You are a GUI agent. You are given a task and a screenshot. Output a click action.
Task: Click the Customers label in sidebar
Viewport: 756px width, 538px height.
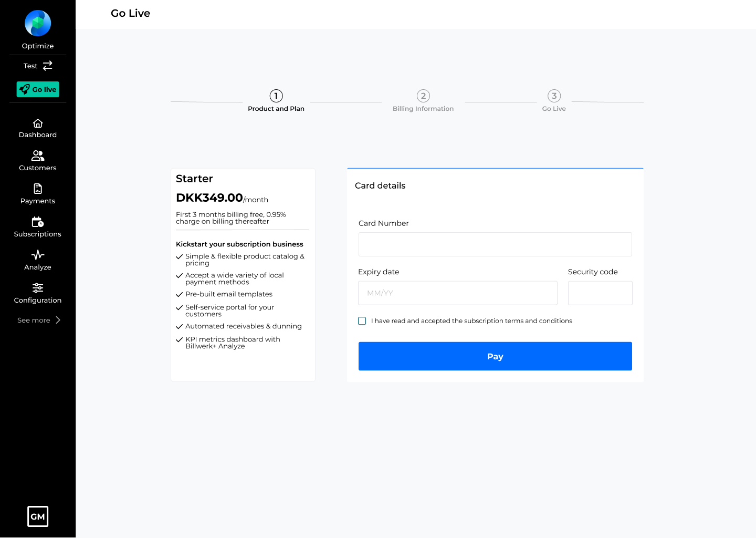(x=38, y=168)
